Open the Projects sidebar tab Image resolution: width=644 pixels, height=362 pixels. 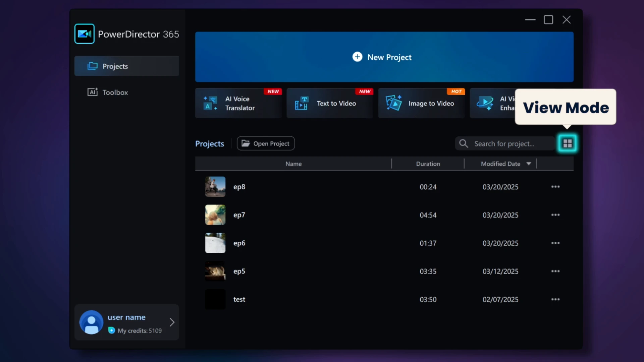pyautogui.click(x=126, y=66)
